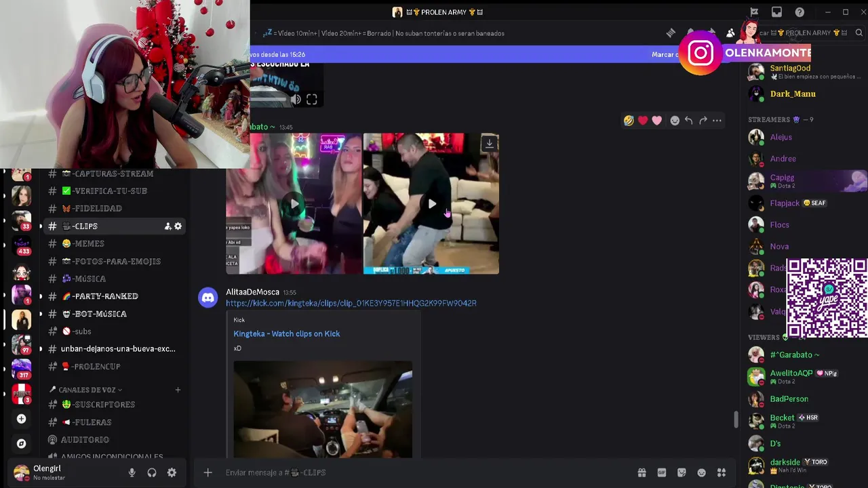Add a channel to Canales de Voz
Screen dimensions: 868x488
[x=178, y=390]
